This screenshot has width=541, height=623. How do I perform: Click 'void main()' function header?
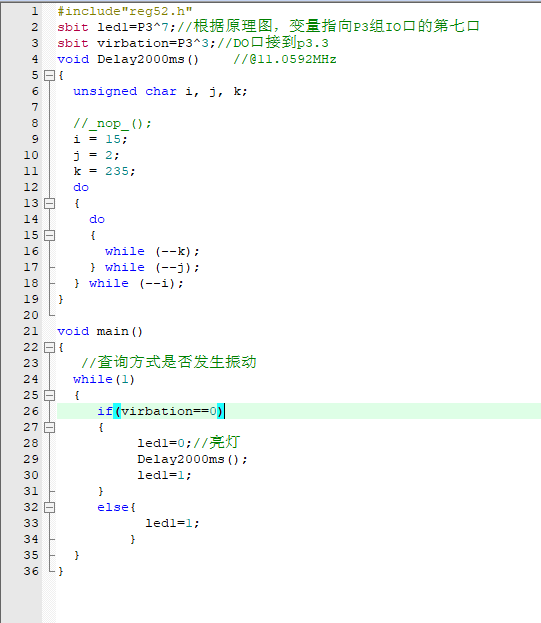(x=100, y=331)
